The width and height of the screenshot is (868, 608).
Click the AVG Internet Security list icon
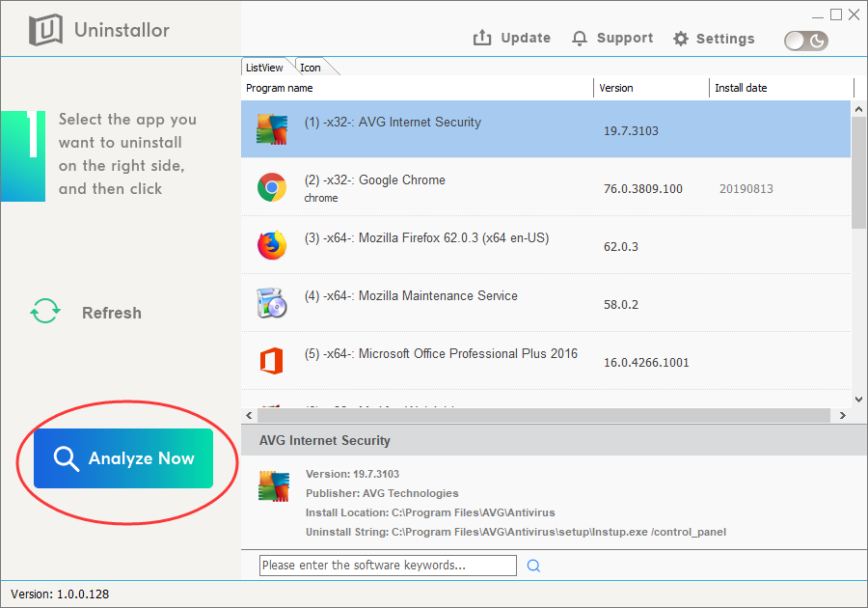pos(272,129)
